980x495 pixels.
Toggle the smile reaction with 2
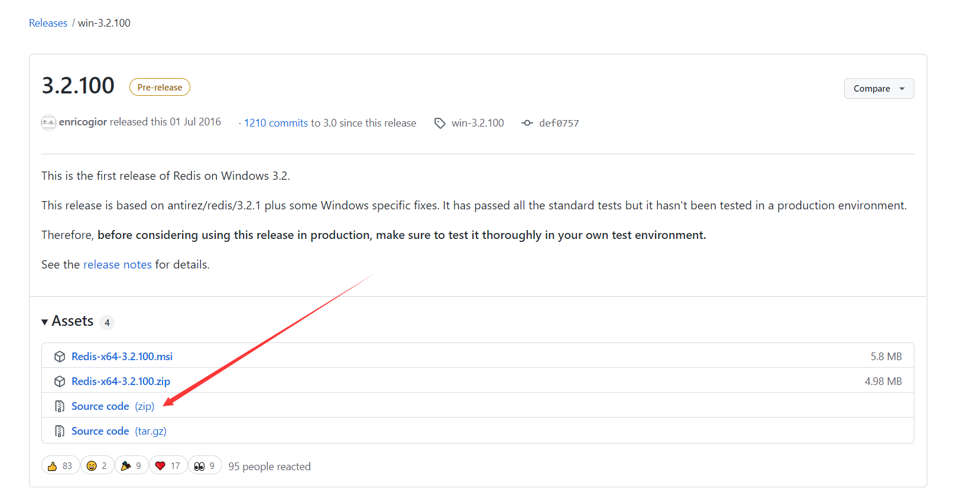click(97, 465)
